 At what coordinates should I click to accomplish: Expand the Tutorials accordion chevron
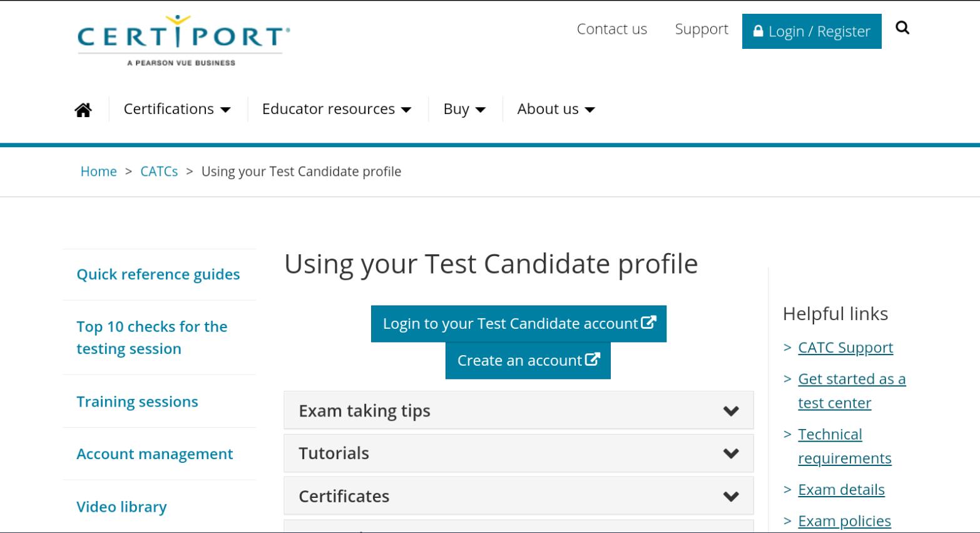pos(731,453)
